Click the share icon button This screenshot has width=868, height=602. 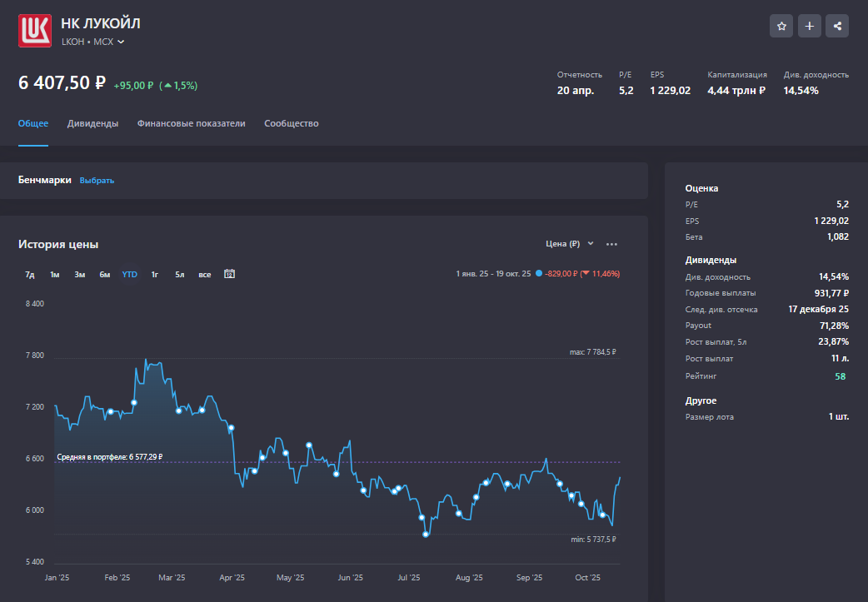[837, 26]
